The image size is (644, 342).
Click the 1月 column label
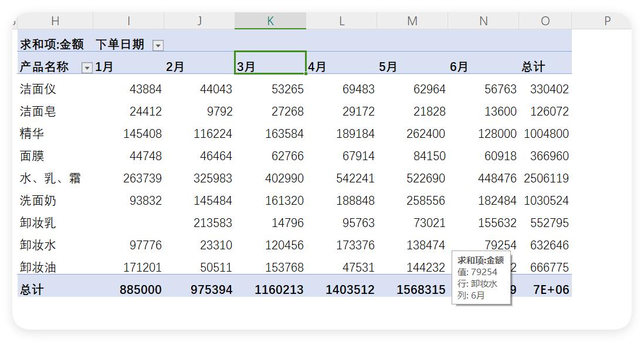coord(104,66)
